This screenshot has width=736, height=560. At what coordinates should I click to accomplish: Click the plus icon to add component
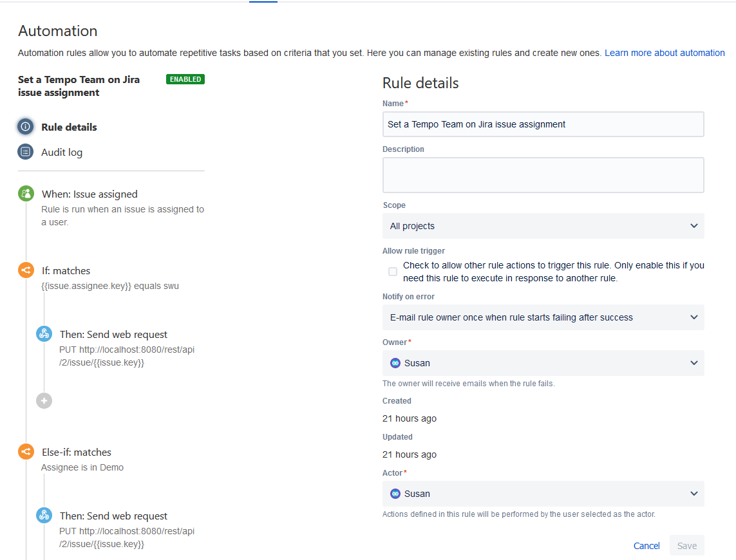tap(44, 400)
